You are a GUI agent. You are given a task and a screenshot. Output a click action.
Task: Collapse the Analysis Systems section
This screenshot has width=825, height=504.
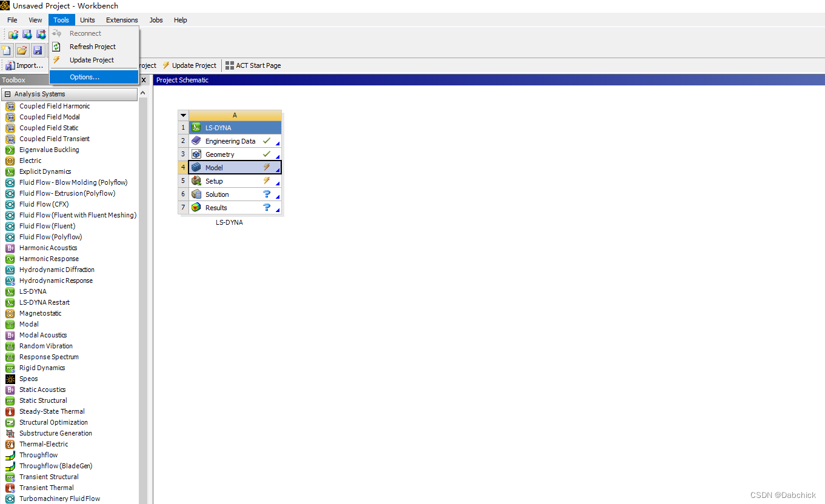coord(7,94)
